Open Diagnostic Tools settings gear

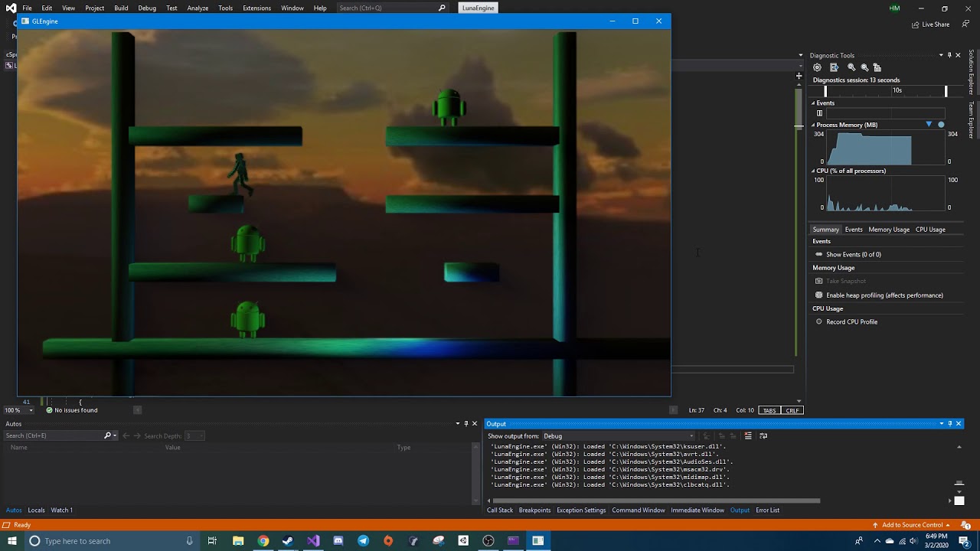pyautogui.click(x=817, y=67)
